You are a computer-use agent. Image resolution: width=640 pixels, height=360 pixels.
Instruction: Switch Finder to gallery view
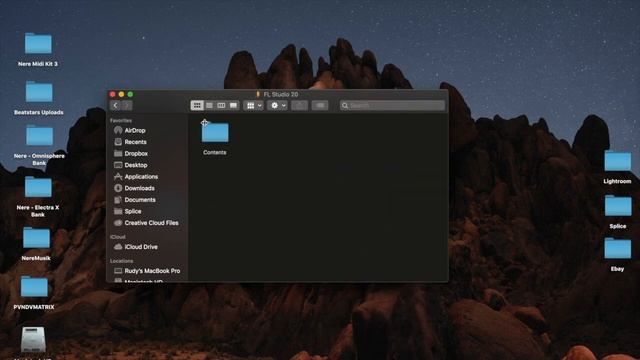233,105
